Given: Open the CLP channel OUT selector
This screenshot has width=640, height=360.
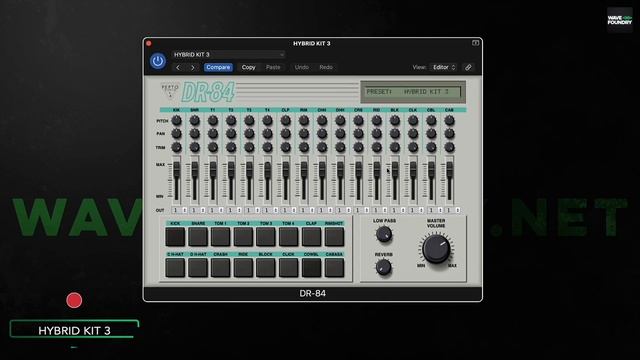Looking at the screenshot, I should point(289,210).
